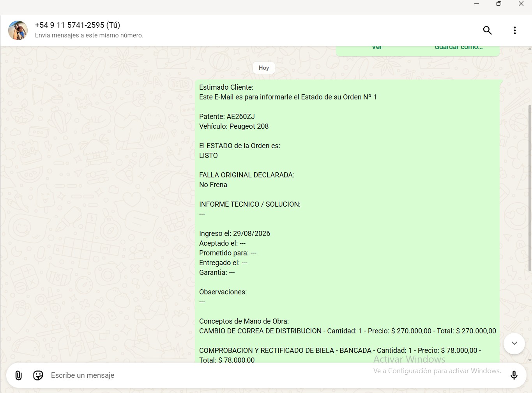Click the 'Entregado el:' line

(223, 263)
